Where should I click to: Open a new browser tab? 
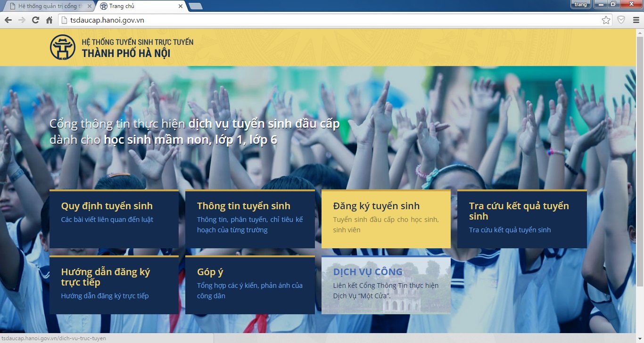(x=195, y=6)
